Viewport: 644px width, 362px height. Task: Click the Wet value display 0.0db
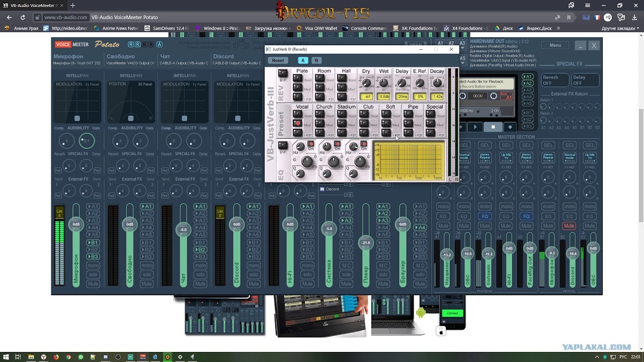384,97
